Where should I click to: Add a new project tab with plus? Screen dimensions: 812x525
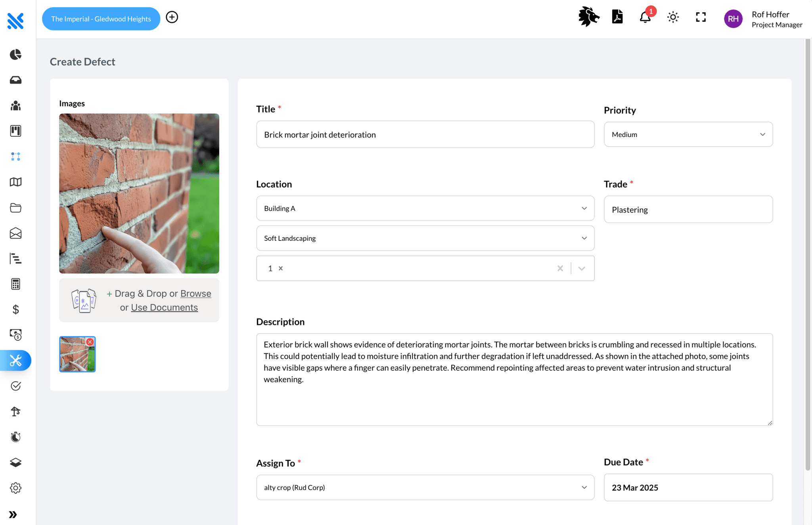tap(172, 17)
